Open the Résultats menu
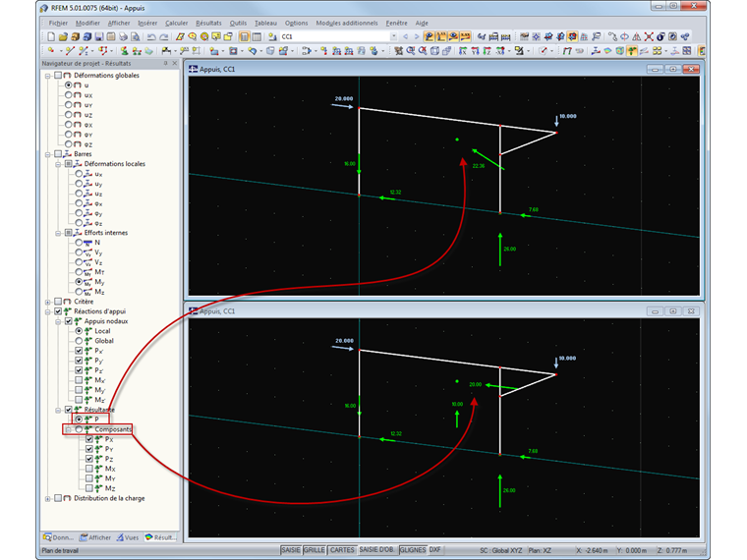Image resolution: width=747 pixels, height=560 pixels. tap(208, 23)
